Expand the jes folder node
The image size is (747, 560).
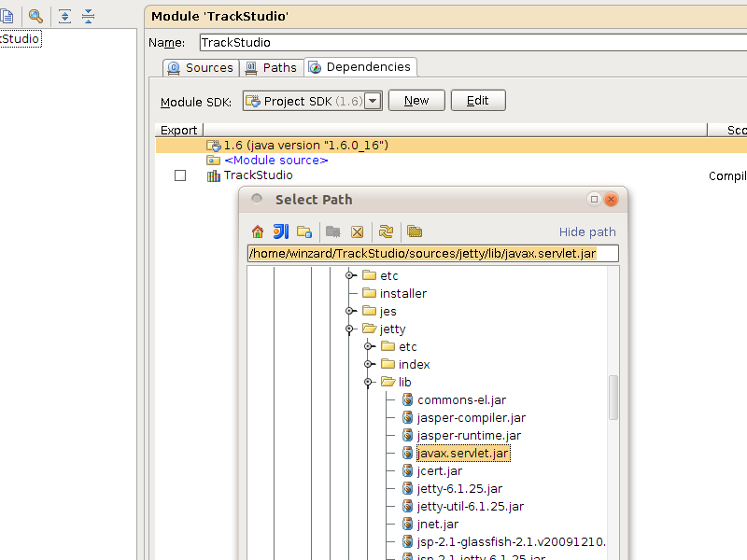click(349, 311)
